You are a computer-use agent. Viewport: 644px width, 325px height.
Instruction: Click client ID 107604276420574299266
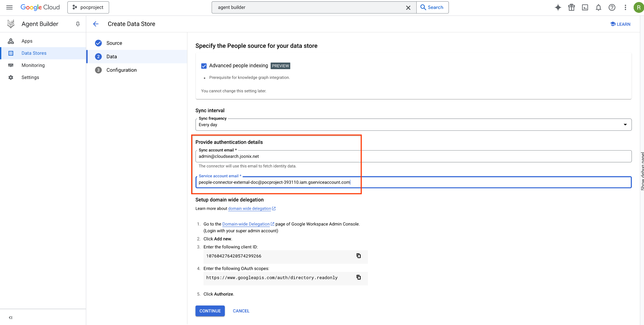tap(234, 256)
